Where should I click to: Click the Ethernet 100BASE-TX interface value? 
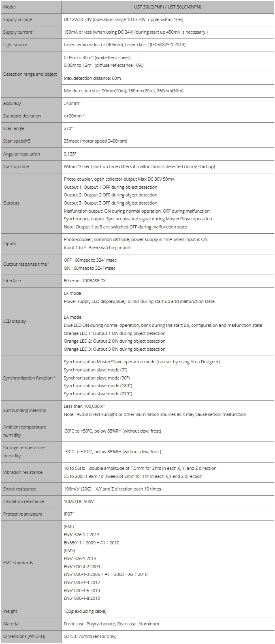[x=85, y=281]
